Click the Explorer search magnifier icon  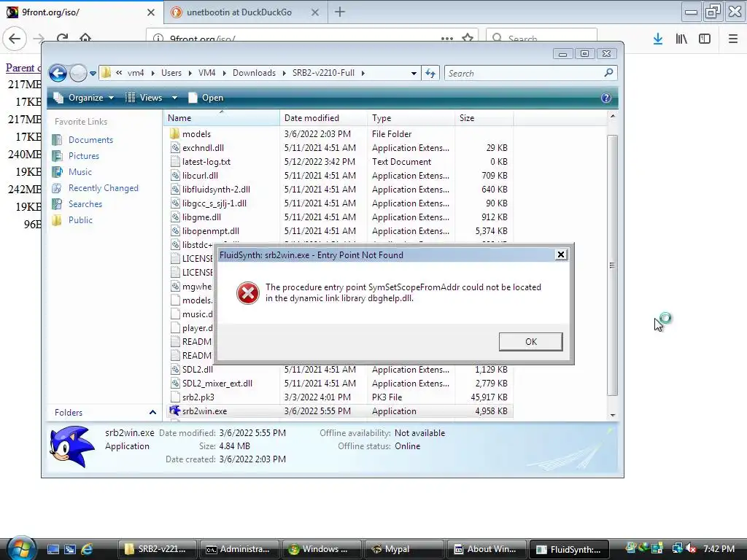[x=608, y=73]
